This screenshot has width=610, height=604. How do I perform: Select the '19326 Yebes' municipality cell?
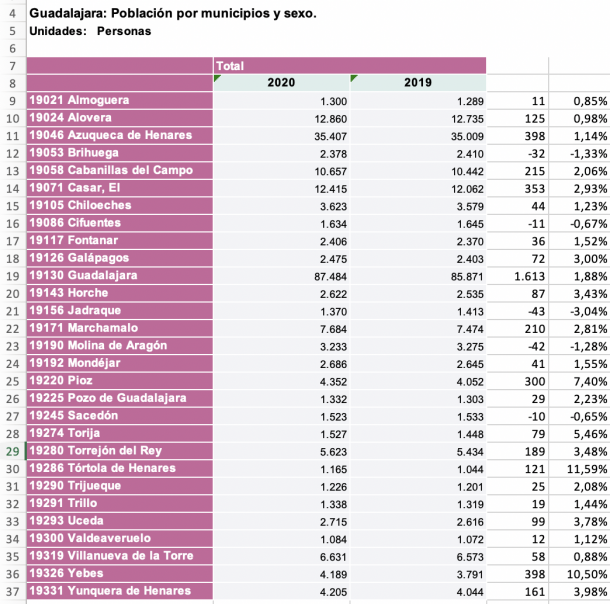point(119,574)
